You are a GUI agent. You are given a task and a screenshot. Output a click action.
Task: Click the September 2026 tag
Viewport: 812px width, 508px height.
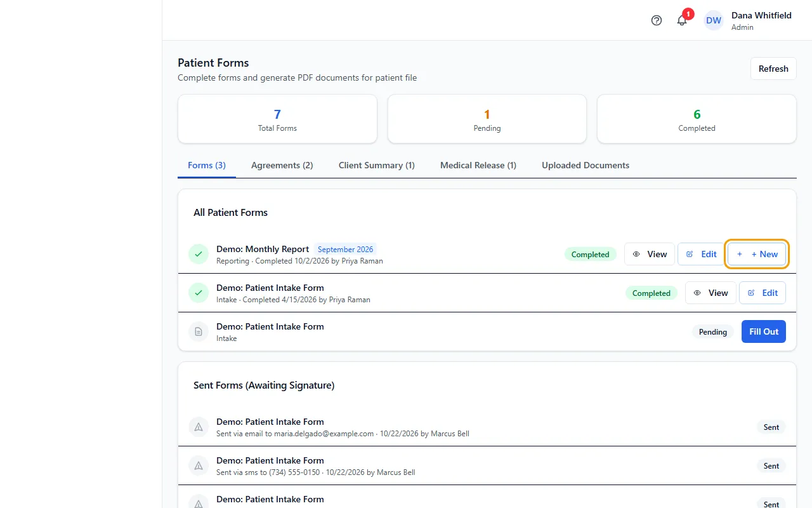pyautogui.click(x=345, y=250)
